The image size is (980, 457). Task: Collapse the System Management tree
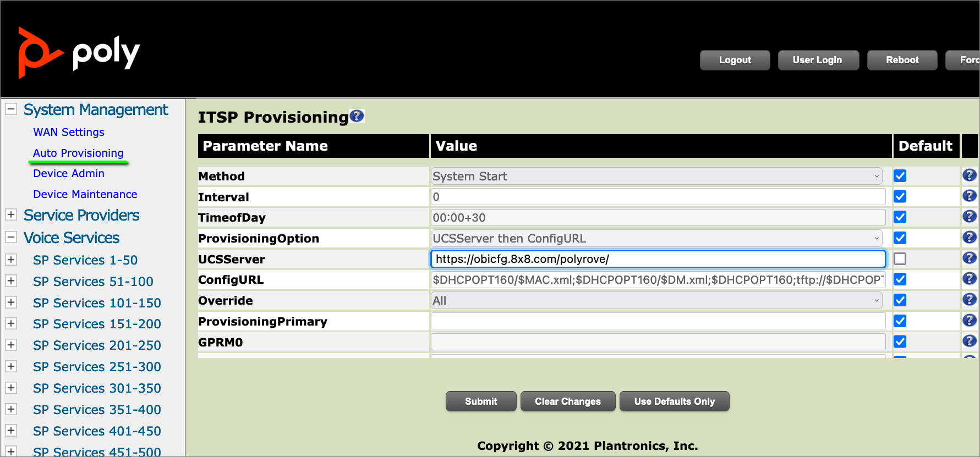click(x=11, y=109)
